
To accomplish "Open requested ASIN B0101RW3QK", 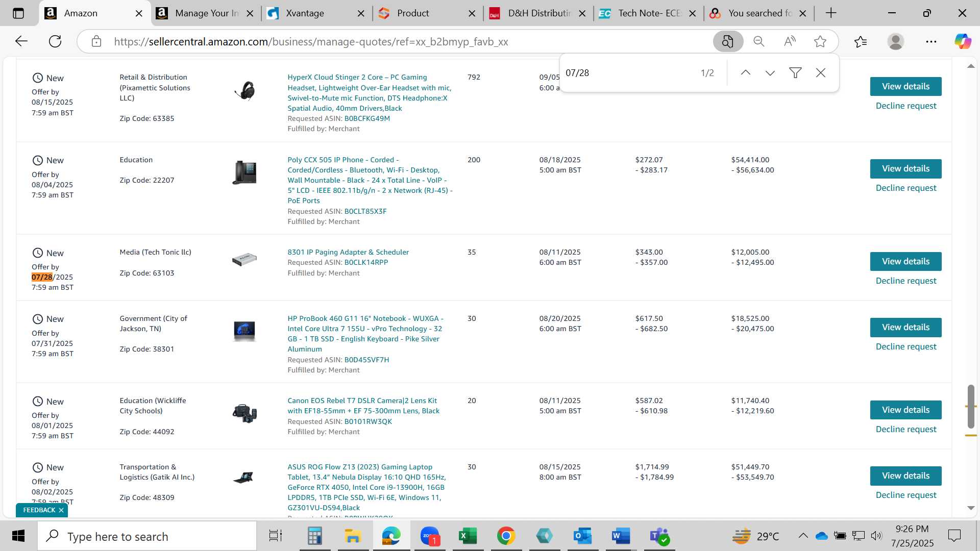I will (x=368, y=421).
